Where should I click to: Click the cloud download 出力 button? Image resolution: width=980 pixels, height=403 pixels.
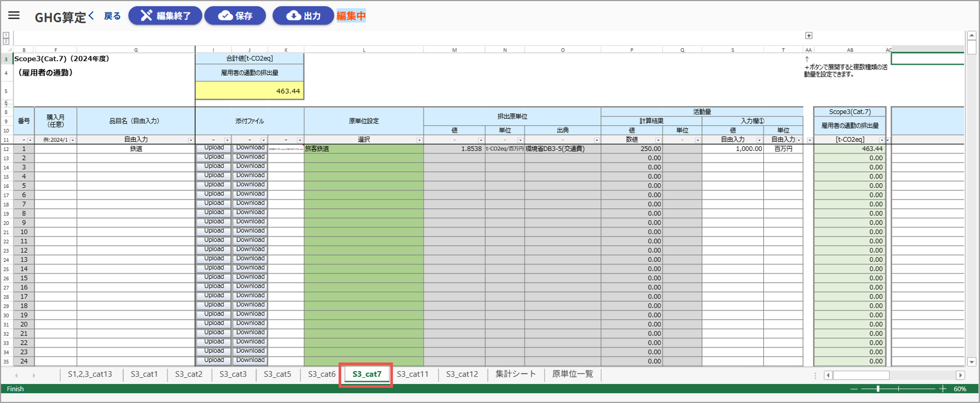(x=303, y=16)
